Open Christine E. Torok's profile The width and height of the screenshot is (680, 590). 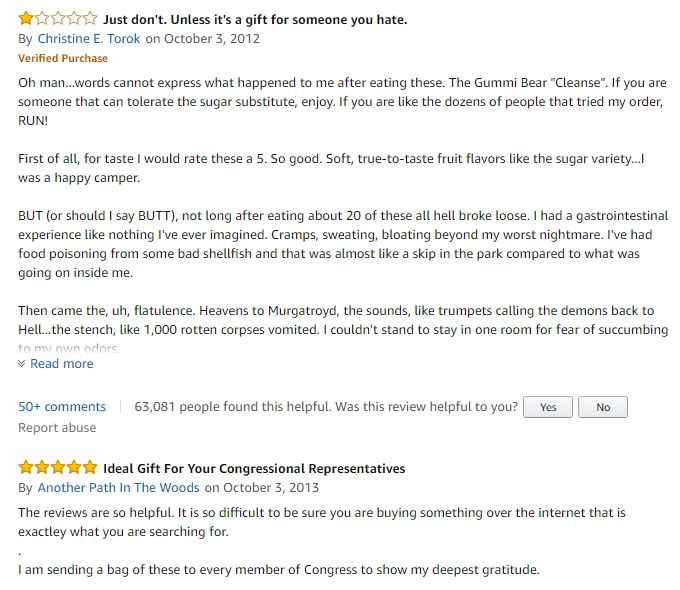(90, 39)
